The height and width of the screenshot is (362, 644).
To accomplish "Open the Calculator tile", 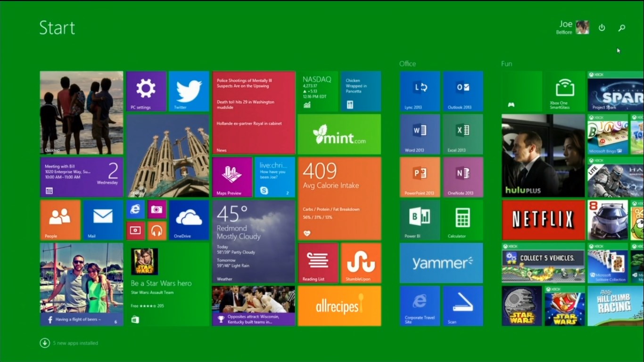I will point(463,220).
